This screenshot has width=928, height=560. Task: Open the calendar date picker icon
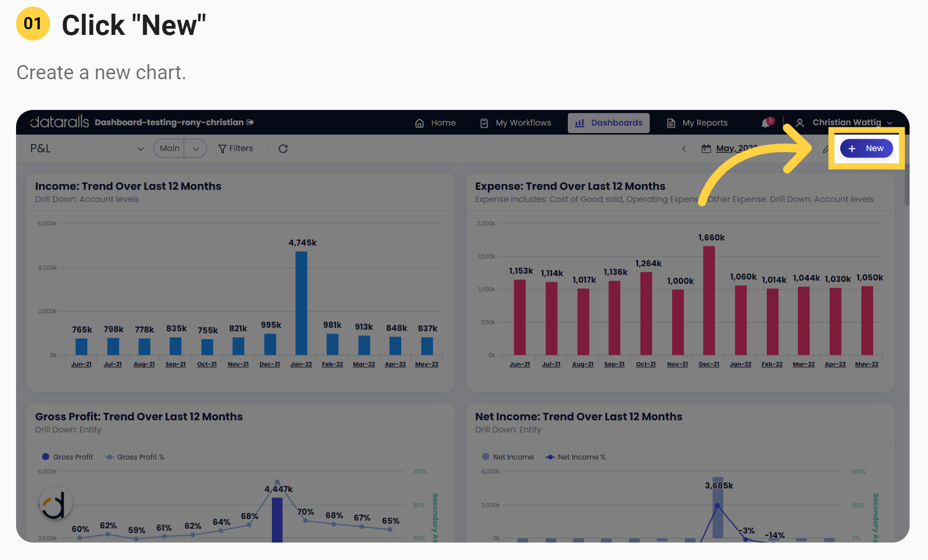click(706, 149)
